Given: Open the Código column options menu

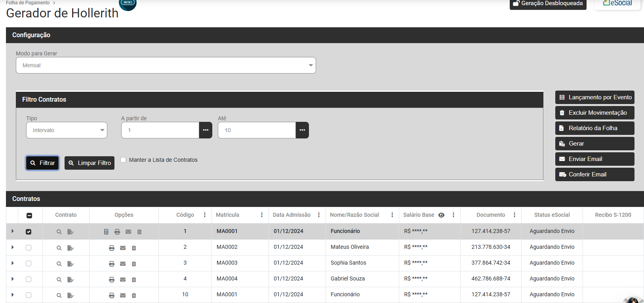Looking at the screenshot, I should click(205, 215).
